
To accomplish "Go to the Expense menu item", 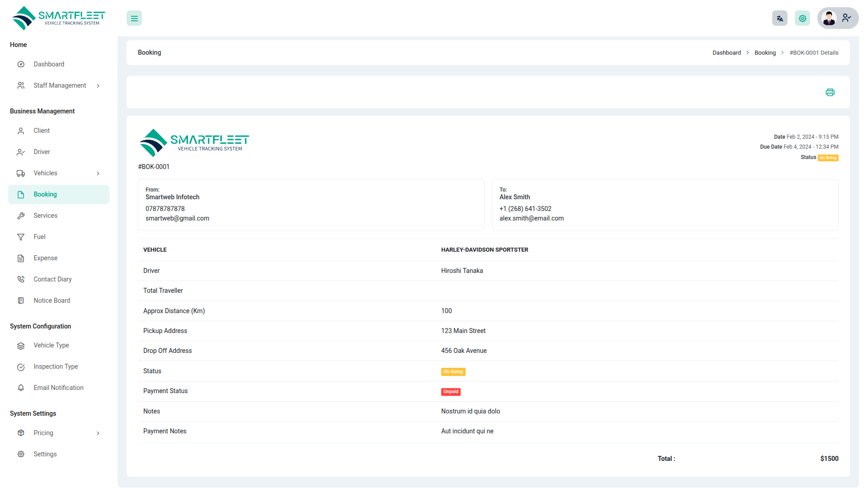I will (x=45, y=258).
